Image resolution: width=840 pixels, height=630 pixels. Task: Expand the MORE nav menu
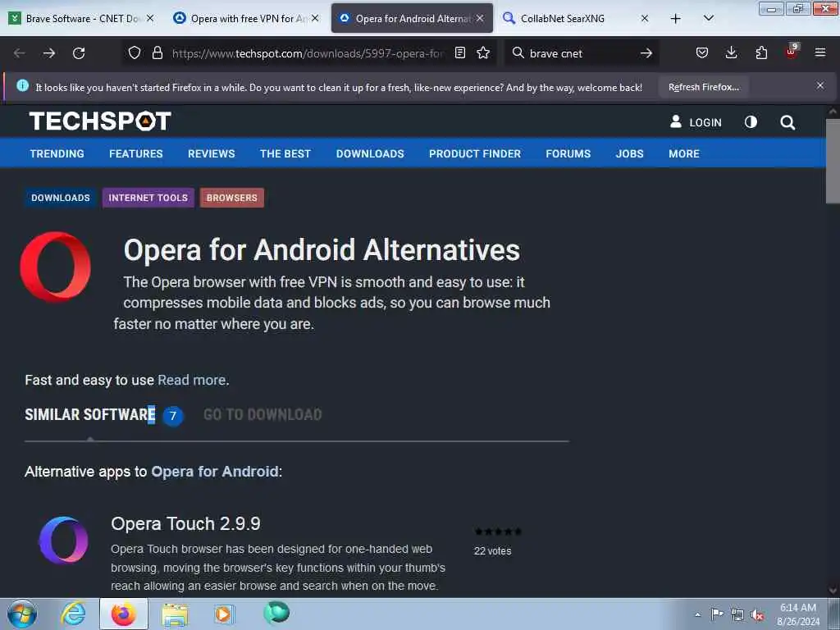683,153
